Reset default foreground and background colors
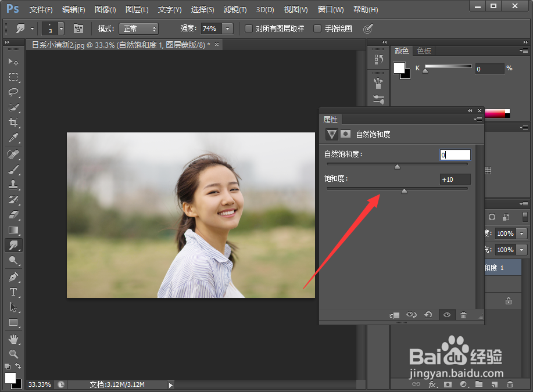The height and width of the screenshot is (392, 533). pos(8,366)
